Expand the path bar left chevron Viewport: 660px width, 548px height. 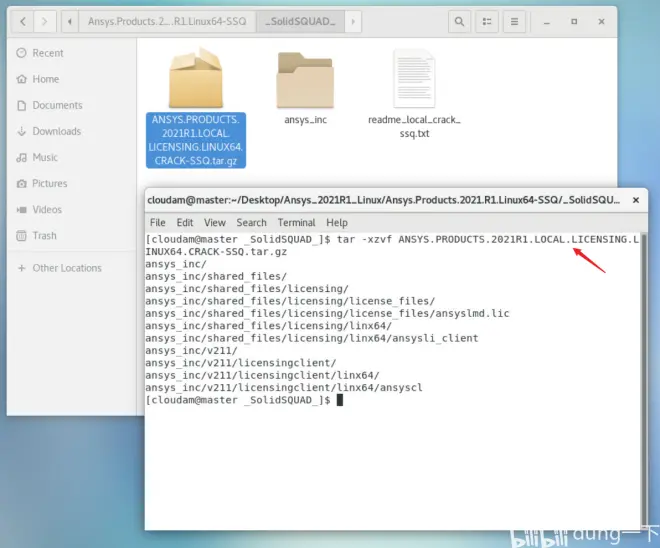70,21
